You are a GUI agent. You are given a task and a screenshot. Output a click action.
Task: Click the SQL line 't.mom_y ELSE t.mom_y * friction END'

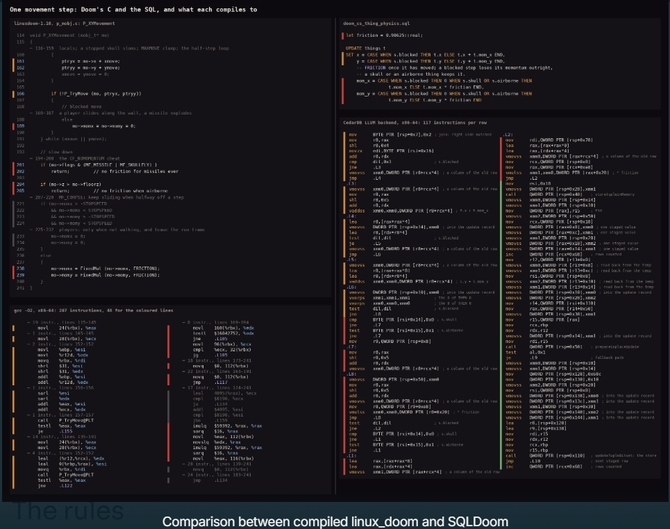[435, 100]
